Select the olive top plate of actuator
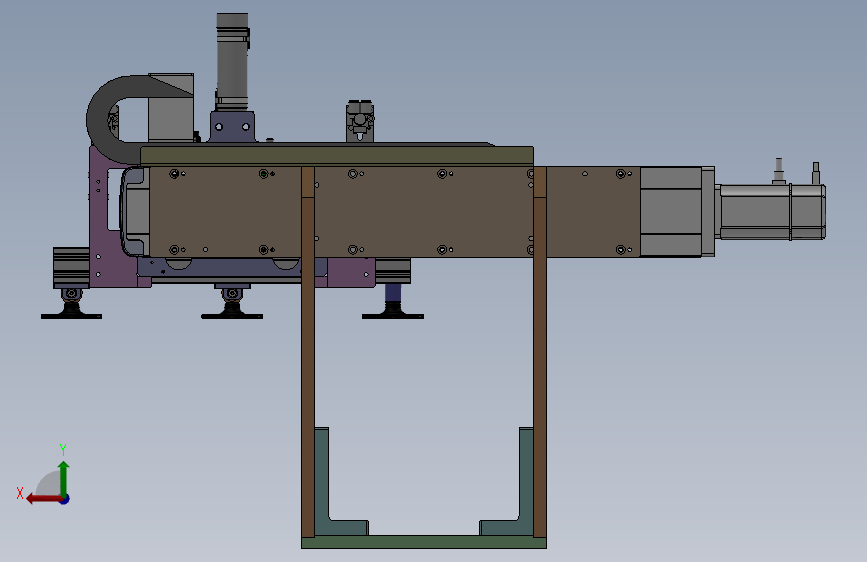Image resolution: width=867 pixels, height=562 pixels. (x=337, y=155)
